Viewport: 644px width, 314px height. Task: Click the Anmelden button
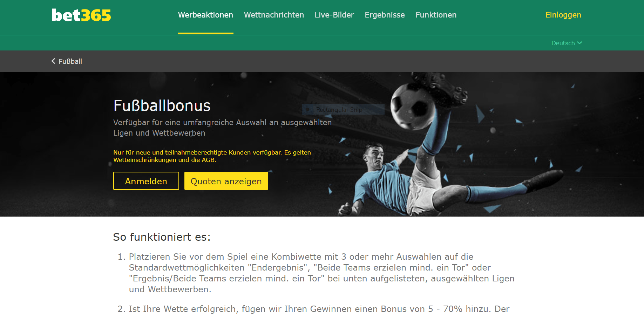click(x=146, y=181)
